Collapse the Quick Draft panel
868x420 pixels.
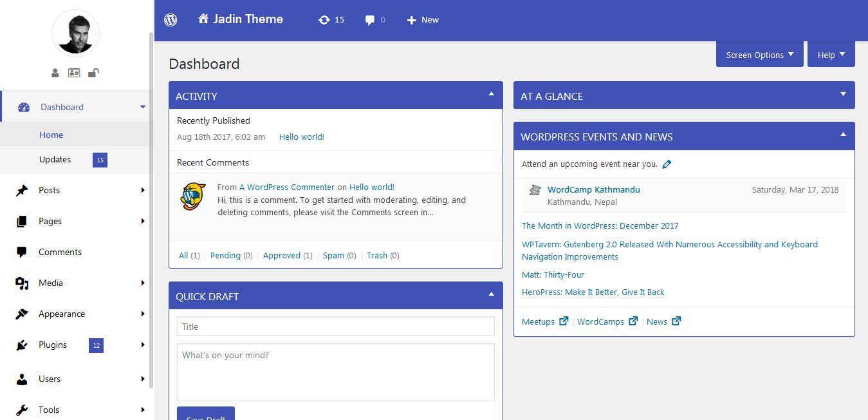[491, 294]
